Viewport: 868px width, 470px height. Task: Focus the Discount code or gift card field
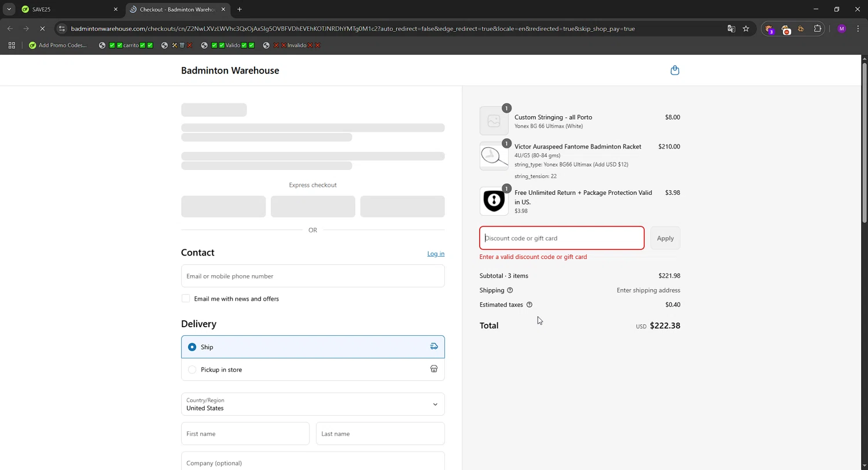[x=562, y=238]
